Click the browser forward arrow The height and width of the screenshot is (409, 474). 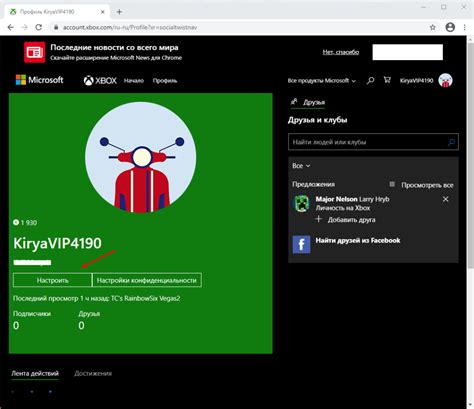pos(24,27)
